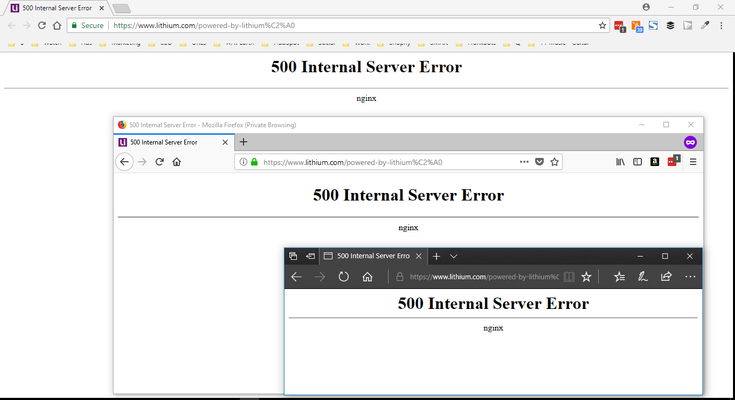The height and width of the screenshot is (400, 735).
Task: Open the eyedropper color picker extension in Chrome
Action: [x=705, y=25]
